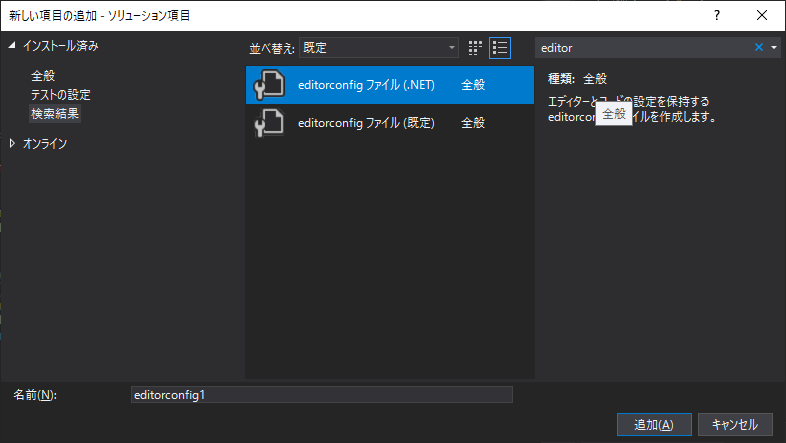The width and height of the screenshot is (786, 443).
Task: Open the search box dropdown arrow
Action: [x=774, y=47]
